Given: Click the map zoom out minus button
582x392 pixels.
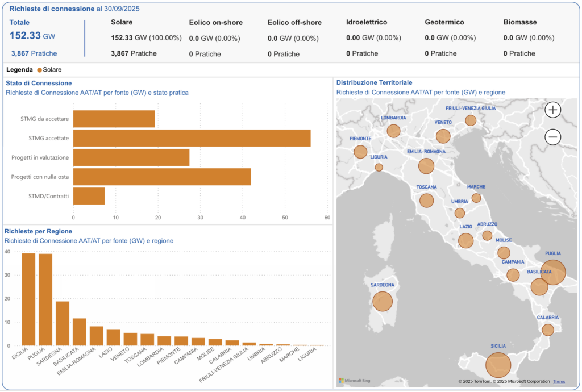Looking at the screenshot, I should click(x=553, y=137).
